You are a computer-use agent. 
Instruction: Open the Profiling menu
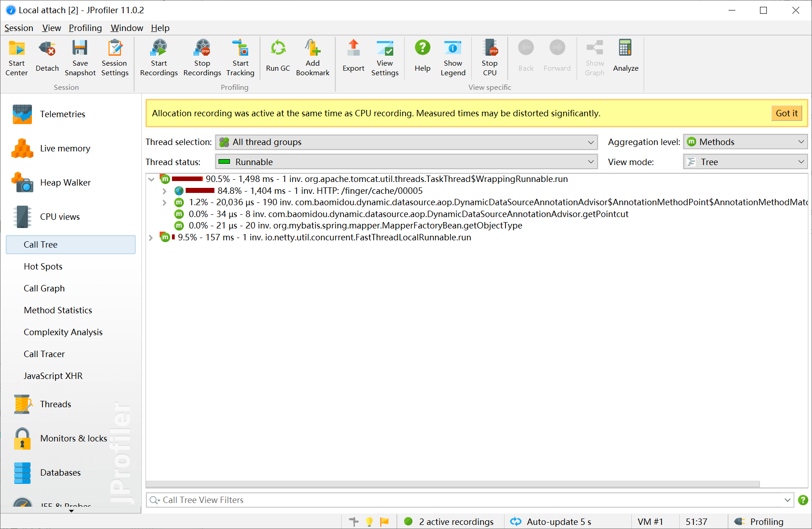pos(85,28)
